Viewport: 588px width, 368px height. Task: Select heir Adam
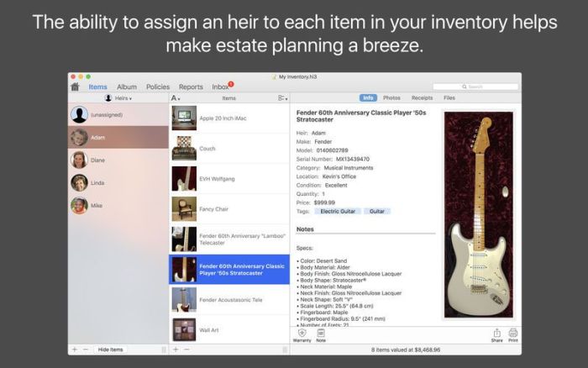(x=118, y=137)
